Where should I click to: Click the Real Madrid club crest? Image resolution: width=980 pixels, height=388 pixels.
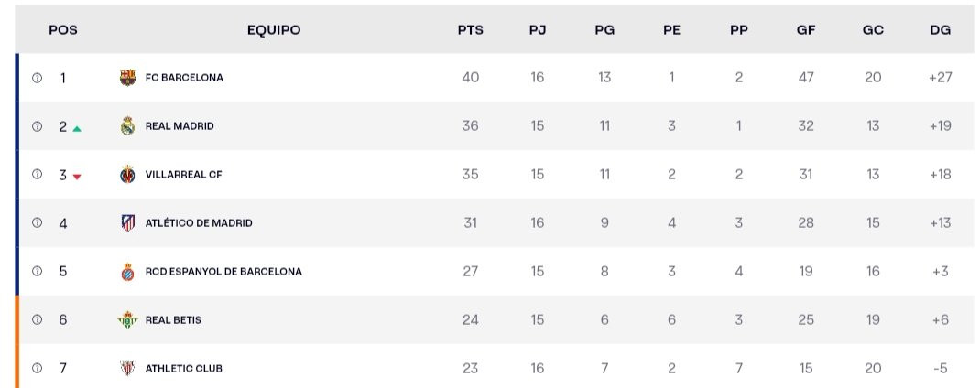(127, 126)
